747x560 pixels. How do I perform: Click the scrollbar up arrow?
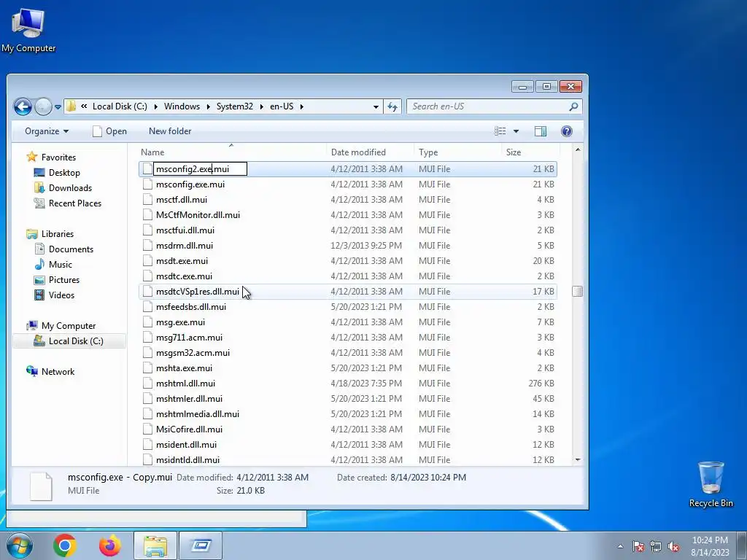point(578,150)
